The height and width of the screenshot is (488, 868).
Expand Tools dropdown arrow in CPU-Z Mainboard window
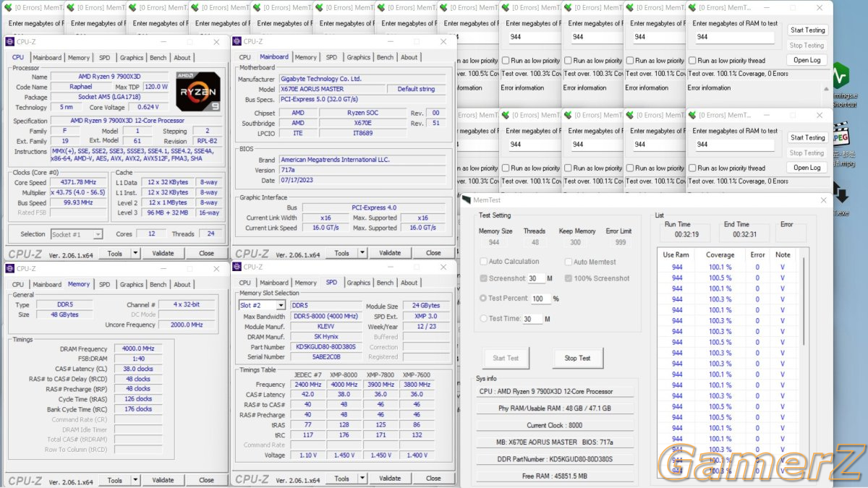click(x=362, y=253)
